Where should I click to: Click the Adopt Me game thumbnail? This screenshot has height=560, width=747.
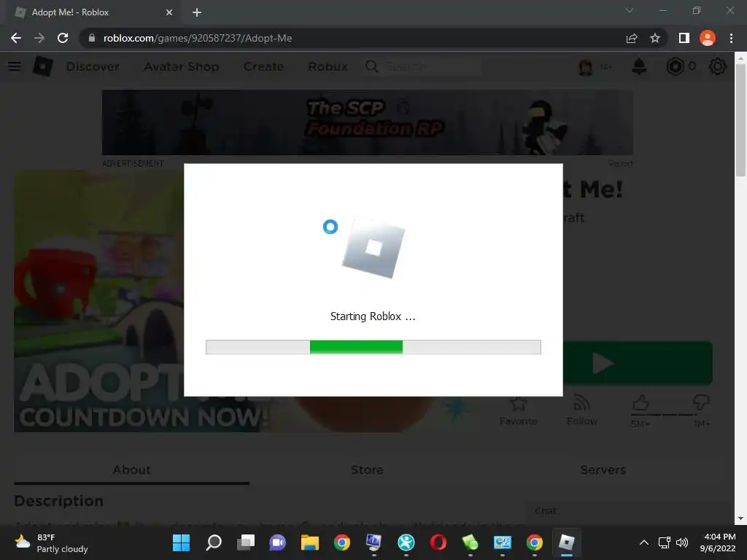click(99, 301)
